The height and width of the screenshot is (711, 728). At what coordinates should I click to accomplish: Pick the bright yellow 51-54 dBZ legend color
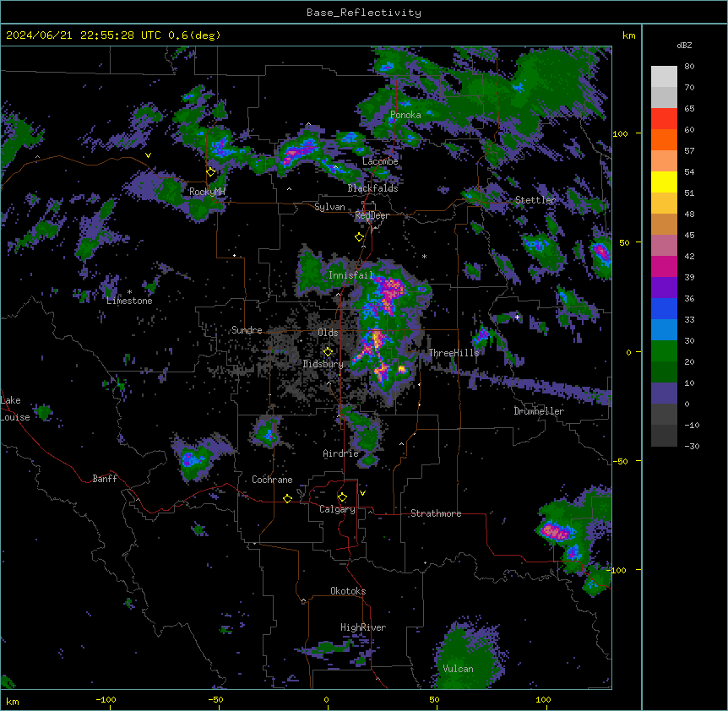coord(664,182)
